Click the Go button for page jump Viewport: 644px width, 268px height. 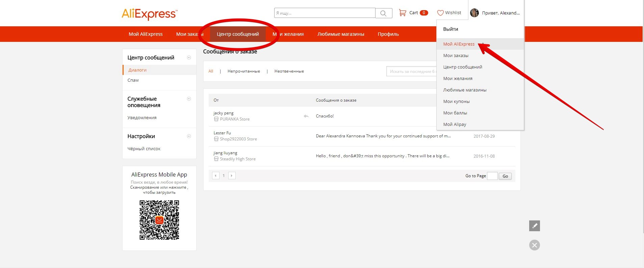point(505,176)
